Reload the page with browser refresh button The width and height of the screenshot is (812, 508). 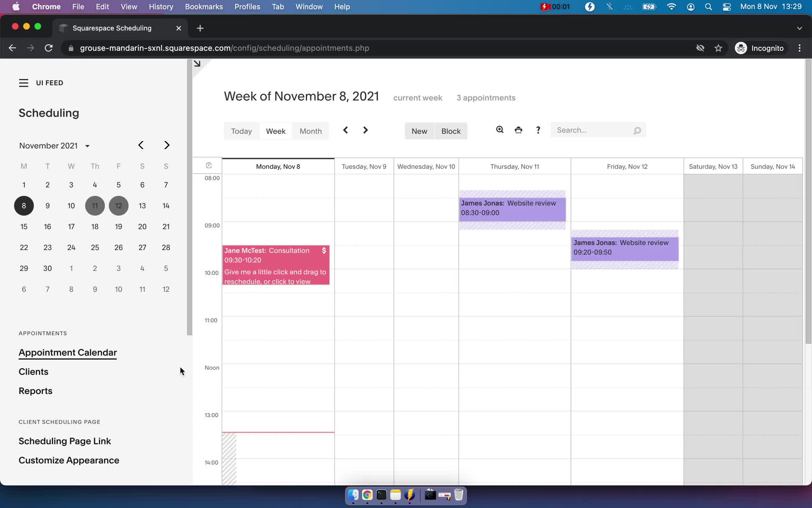pyautogui.click(x=49, y=48)
